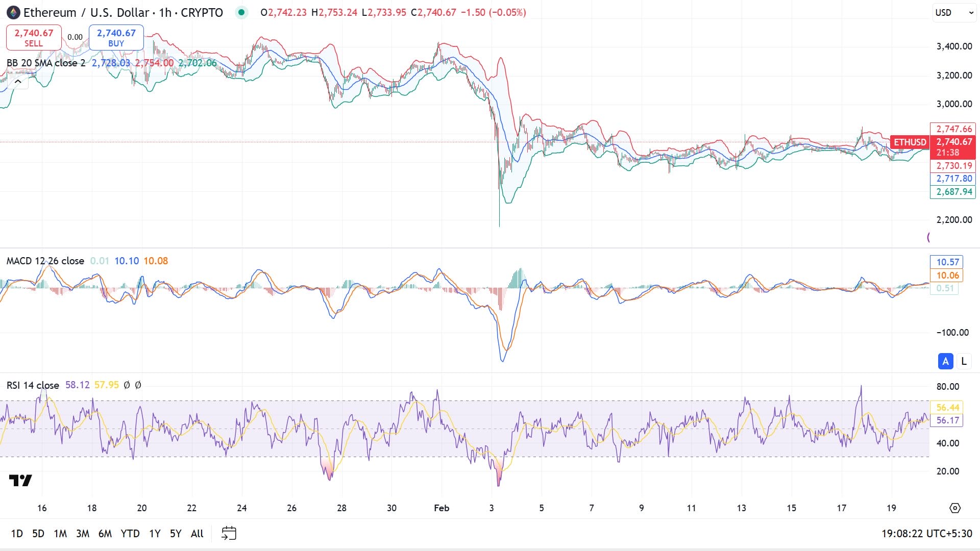Click the TradingView logo
Viewport: 980px width, 551px height.
20,480
